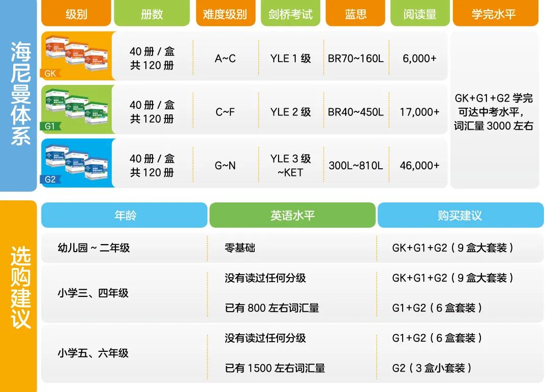Select the 英语水平 header
This screenshot has height=392, width=549.
click(x=292, y=215)
